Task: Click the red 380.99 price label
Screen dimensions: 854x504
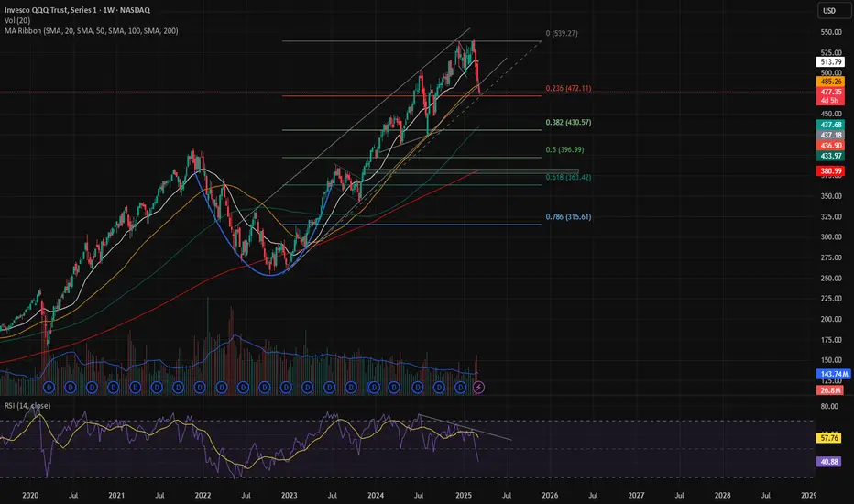Action: (x=830, y=171)
